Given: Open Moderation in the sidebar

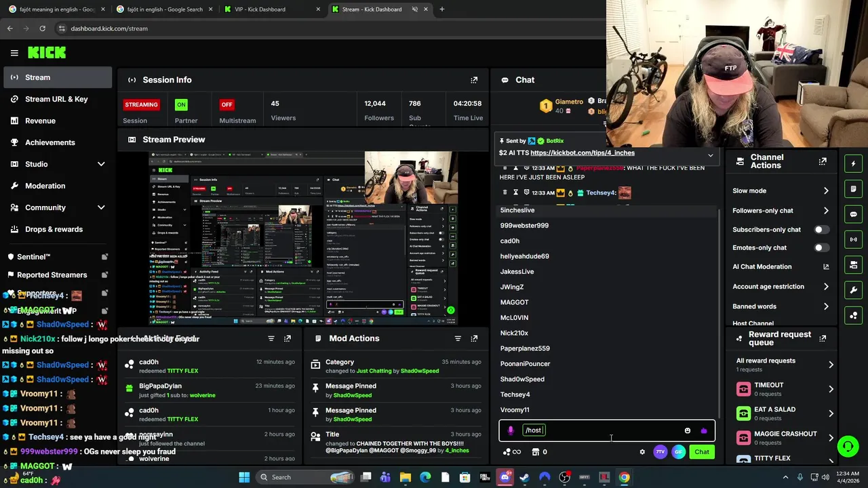Looking at the screenshot, I should tap(58, 186).
